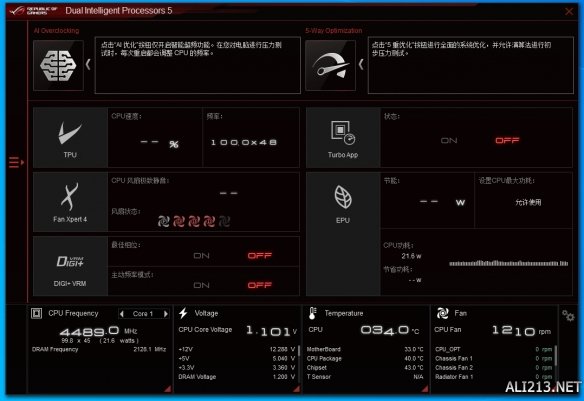Collapse the AI Overclocking description arrow
Viewport: 584px width, 401px height.
[88, 65]
